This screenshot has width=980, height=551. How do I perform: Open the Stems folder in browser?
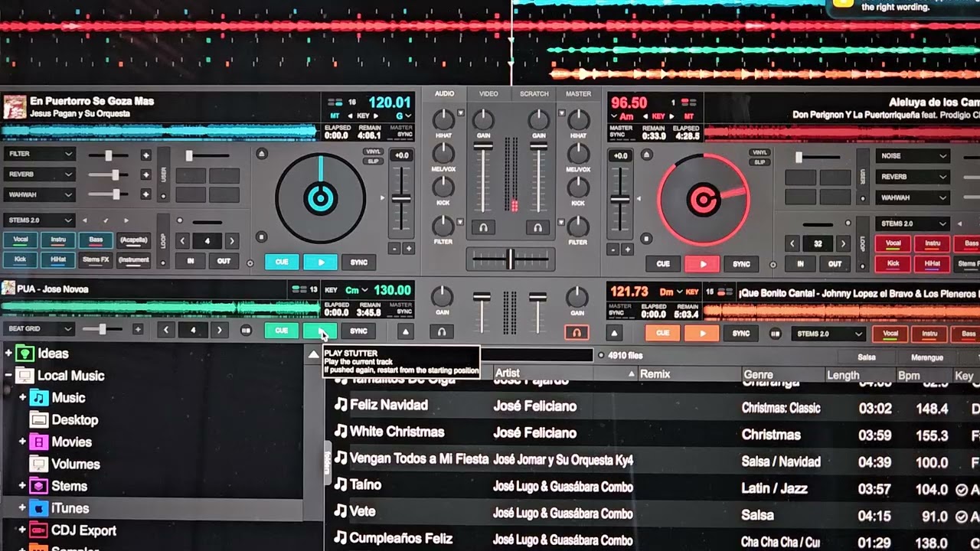69,486
